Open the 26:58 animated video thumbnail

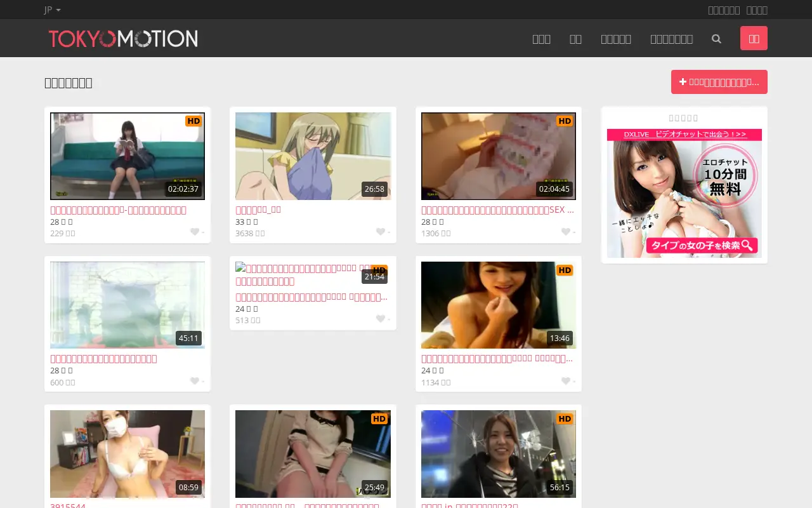pos(313,156)
